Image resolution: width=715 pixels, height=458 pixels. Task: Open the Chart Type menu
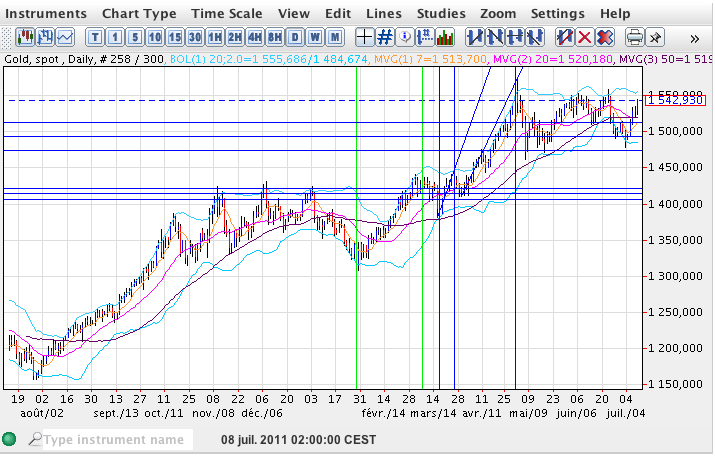pos(139,14)
